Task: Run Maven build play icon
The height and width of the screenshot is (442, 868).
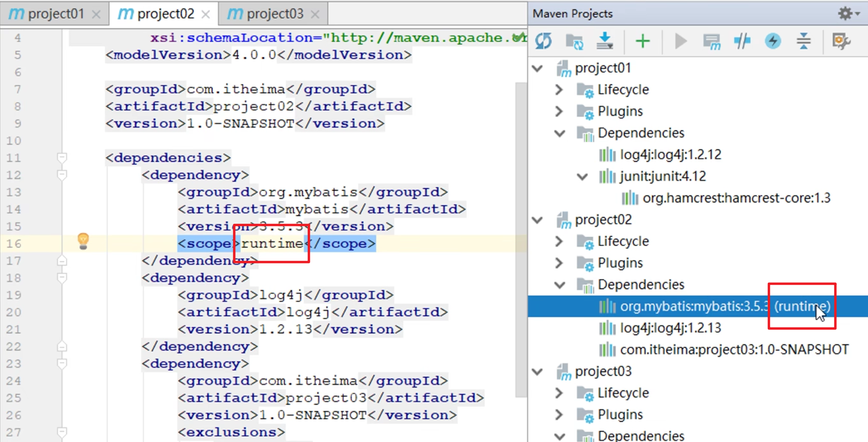Action: pos(681,41)
